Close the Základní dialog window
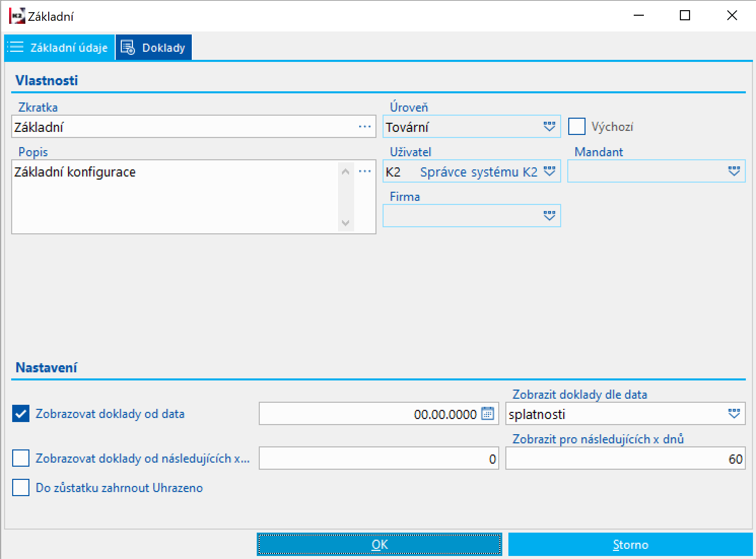The image size is (756, 559). coord(732,16)
